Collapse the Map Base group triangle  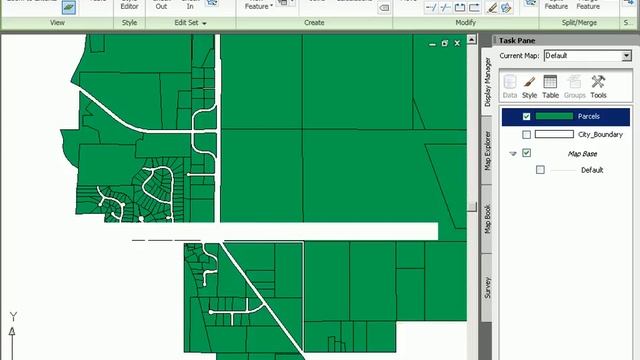tap(513, 154)
